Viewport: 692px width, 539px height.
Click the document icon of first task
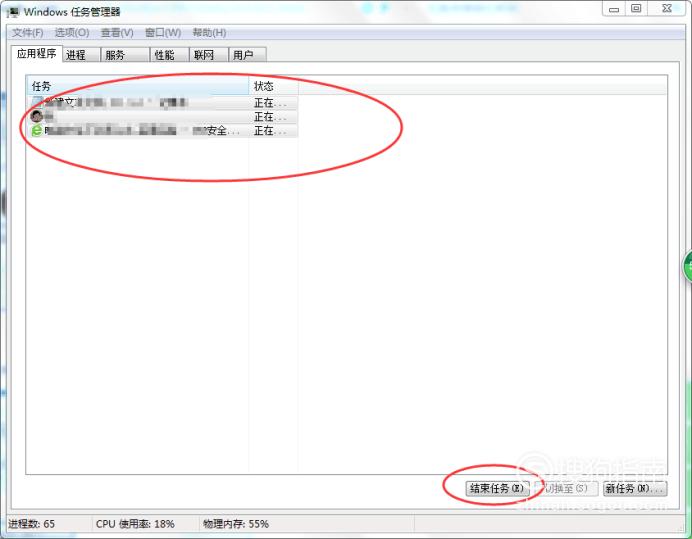37,102
